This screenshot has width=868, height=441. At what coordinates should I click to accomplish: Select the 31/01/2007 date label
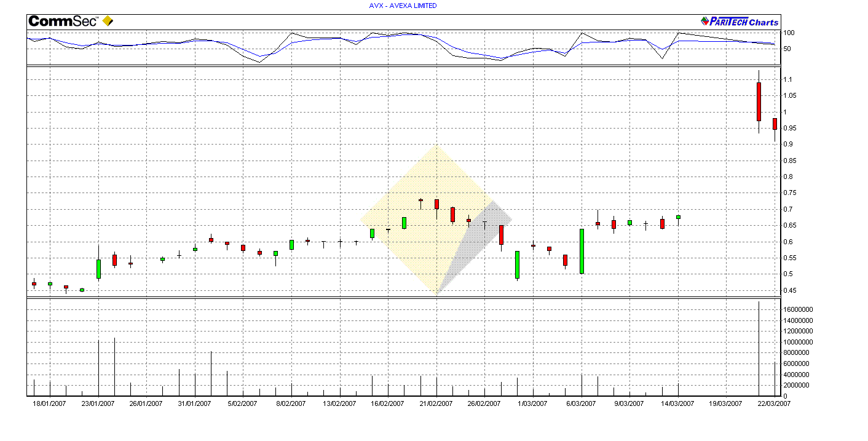click(194, 403)
